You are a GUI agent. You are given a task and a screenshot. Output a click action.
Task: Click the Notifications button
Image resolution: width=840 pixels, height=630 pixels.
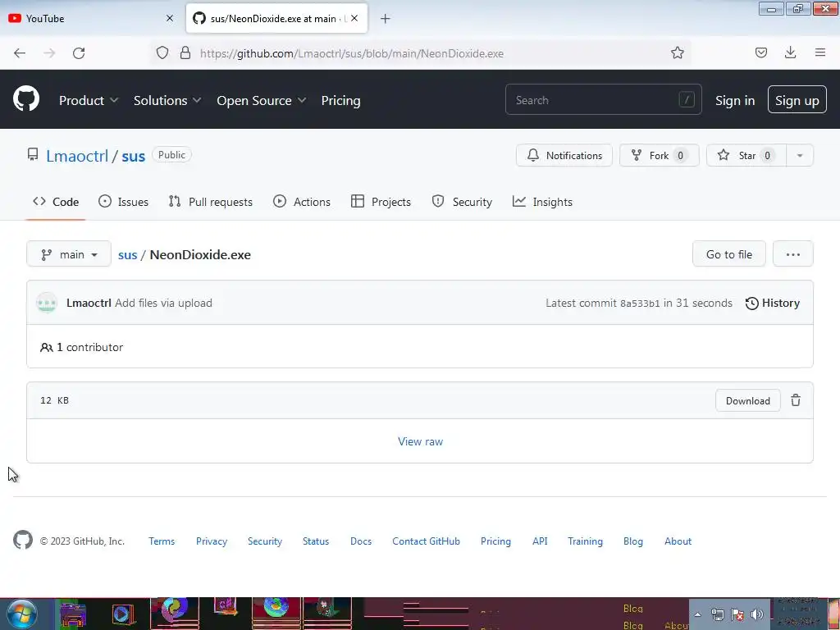tap(564, 155)
